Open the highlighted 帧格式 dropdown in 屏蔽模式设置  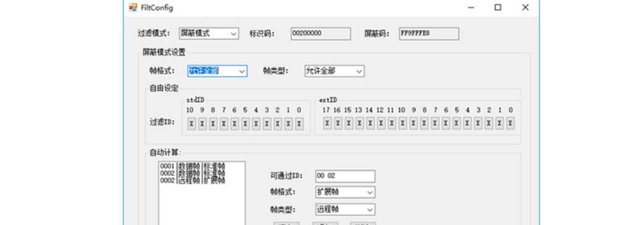217,71
